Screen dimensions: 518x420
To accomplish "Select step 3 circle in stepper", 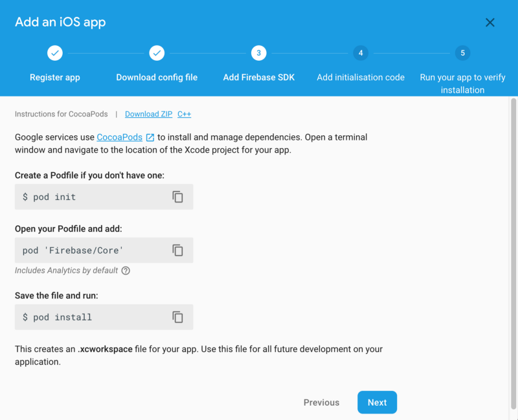I will pyautogui.click(x=259, y=53).
